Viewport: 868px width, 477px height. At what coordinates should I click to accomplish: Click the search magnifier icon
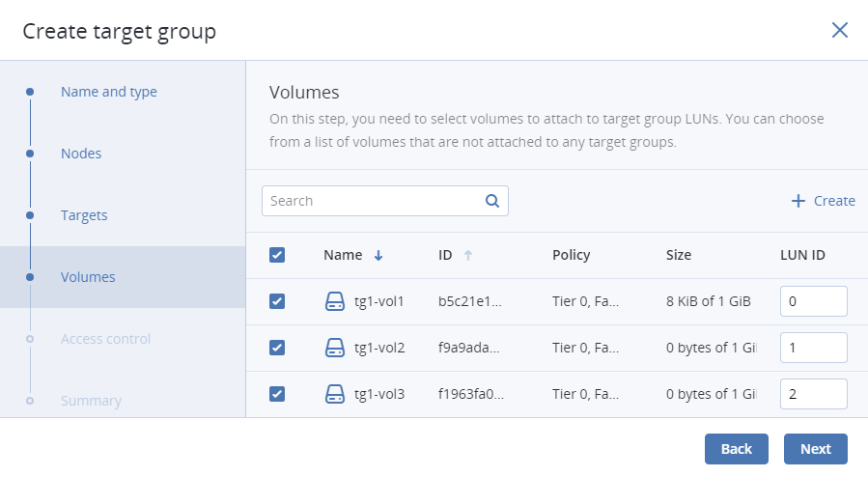(x=491, y=201)
